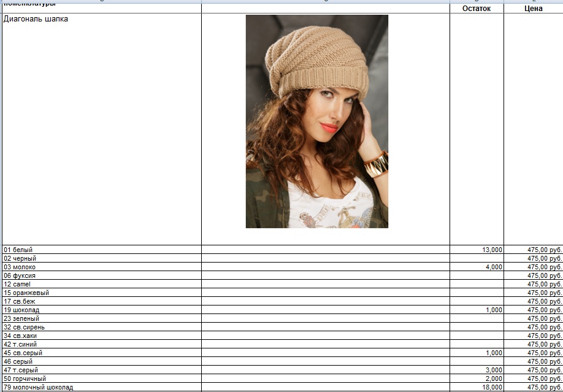
Task: Select the '34 св.хаки' row label
Action: point(20,336)
